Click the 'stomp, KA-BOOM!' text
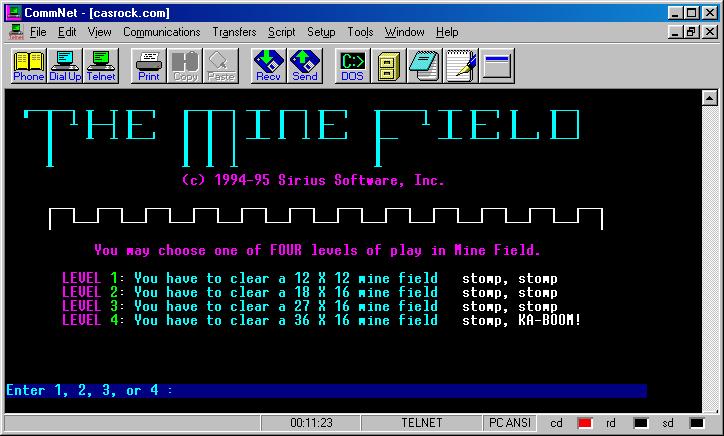 click(x=522, y=320)
